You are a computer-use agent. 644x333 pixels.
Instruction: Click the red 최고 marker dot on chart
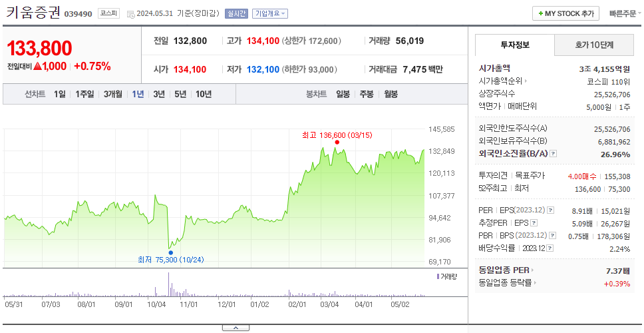point(337,143)
